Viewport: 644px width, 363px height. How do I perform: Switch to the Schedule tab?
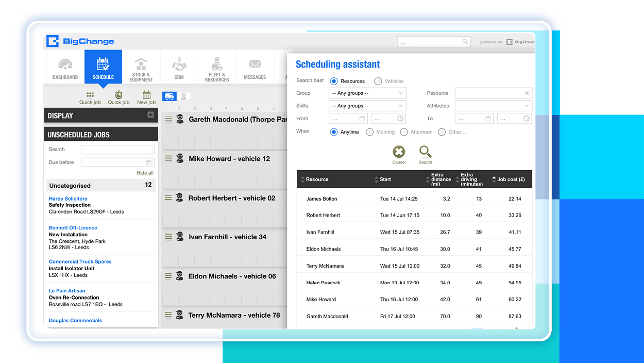[x=103, y=67]
